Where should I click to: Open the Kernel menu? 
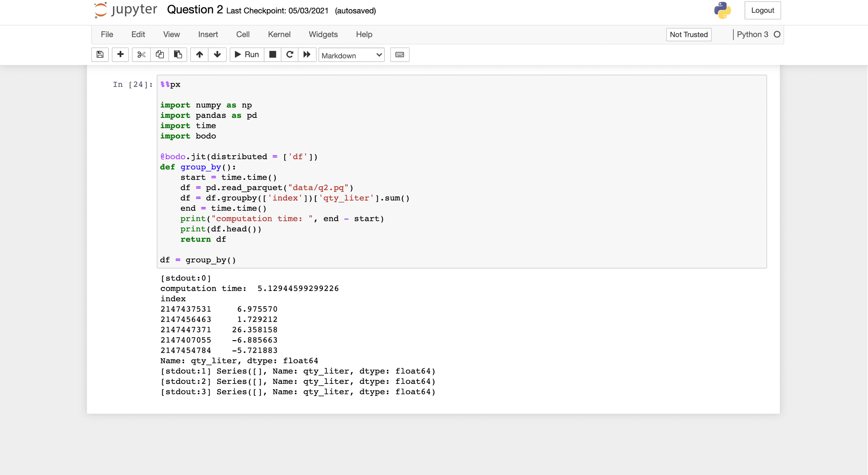(x=279, y=34)
